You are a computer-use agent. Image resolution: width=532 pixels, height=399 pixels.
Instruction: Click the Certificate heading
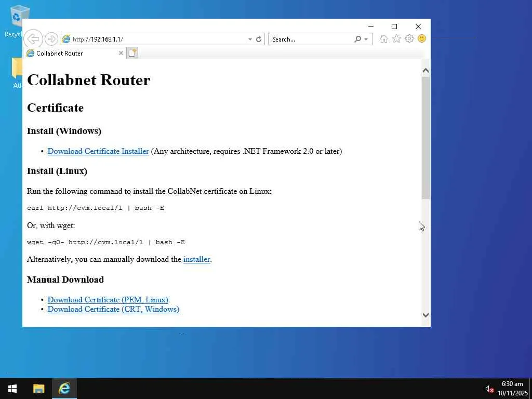55,108
